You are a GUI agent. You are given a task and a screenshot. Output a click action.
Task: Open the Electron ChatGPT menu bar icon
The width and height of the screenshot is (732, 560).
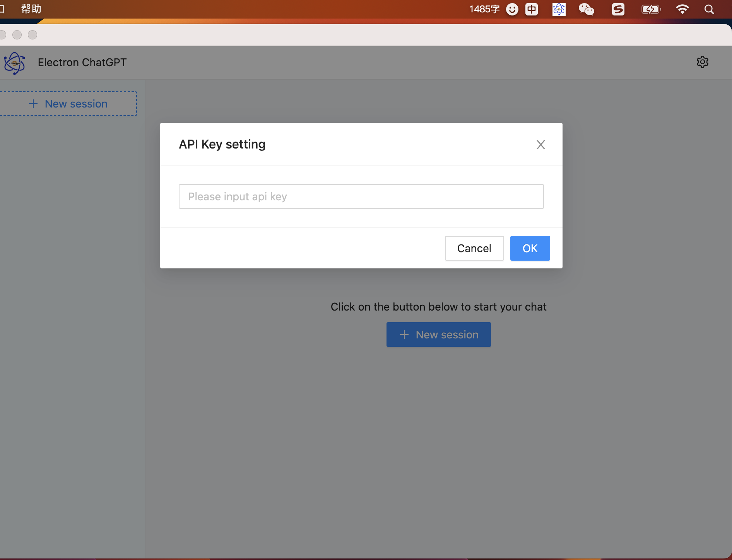click(x=559, y=9)
